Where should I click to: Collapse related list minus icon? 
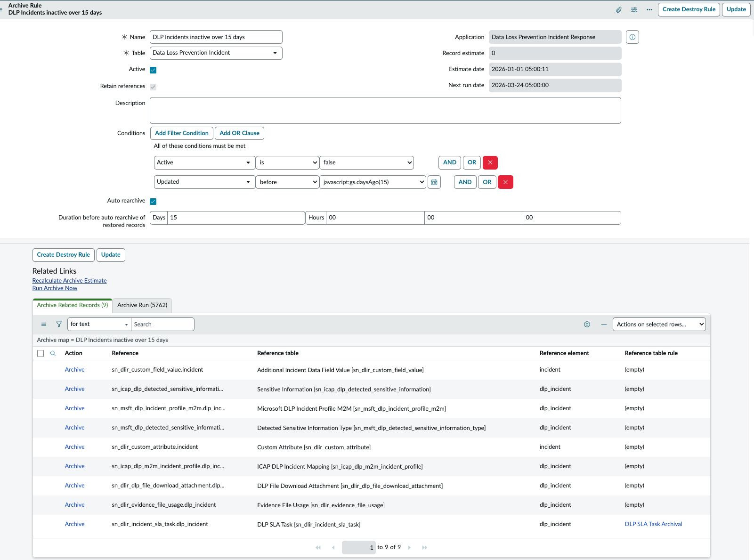[x=604, y=325]
